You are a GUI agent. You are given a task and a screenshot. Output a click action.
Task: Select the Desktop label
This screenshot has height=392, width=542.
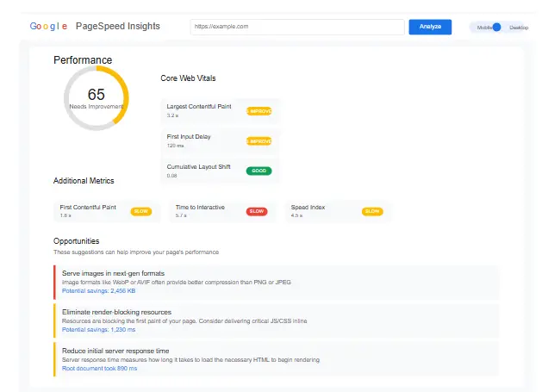pos(519,28)
